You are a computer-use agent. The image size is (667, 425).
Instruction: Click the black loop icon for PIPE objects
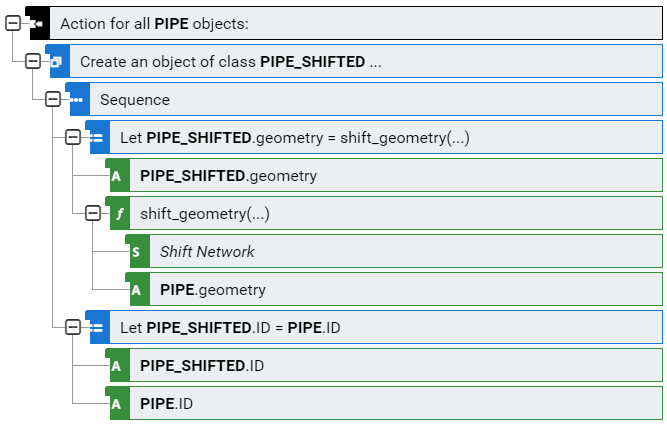[38, 24]
